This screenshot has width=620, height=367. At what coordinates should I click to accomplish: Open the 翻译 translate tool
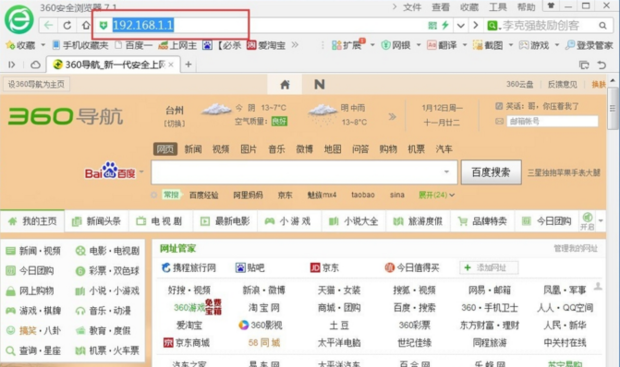click(442, 45)
